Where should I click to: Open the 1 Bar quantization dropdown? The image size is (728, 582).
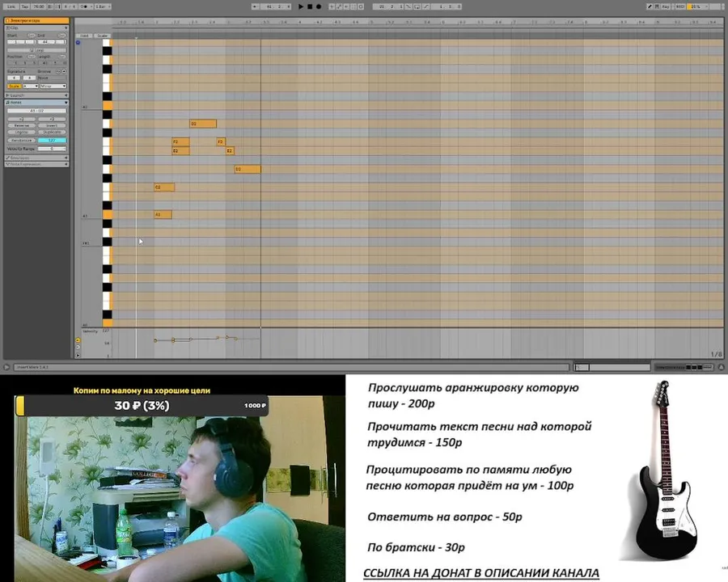(x=103, y=6)
